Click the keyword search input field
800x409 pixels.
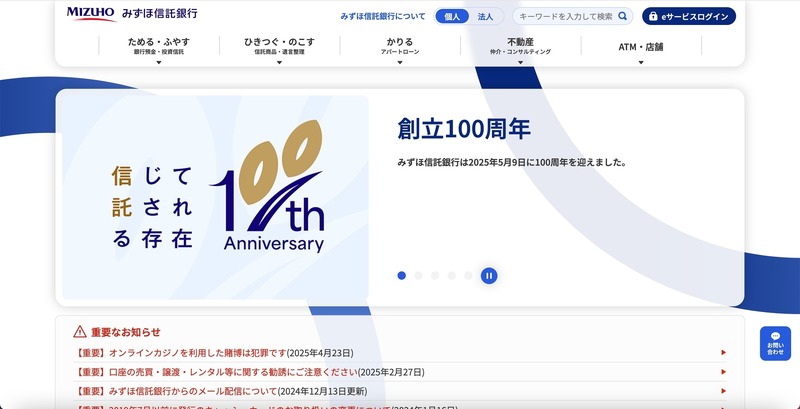tap(565, 16)
